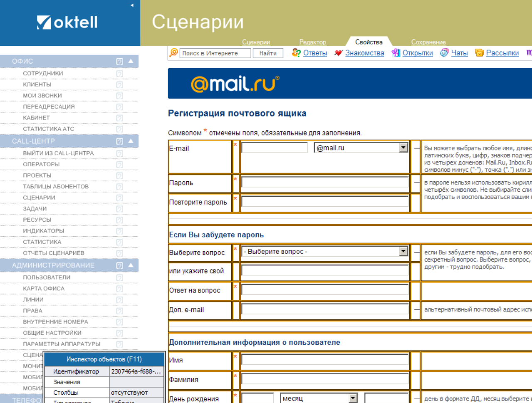Collapse the left panel with top arrow
This screenshot has height=403, width=532.
point(132,5)
